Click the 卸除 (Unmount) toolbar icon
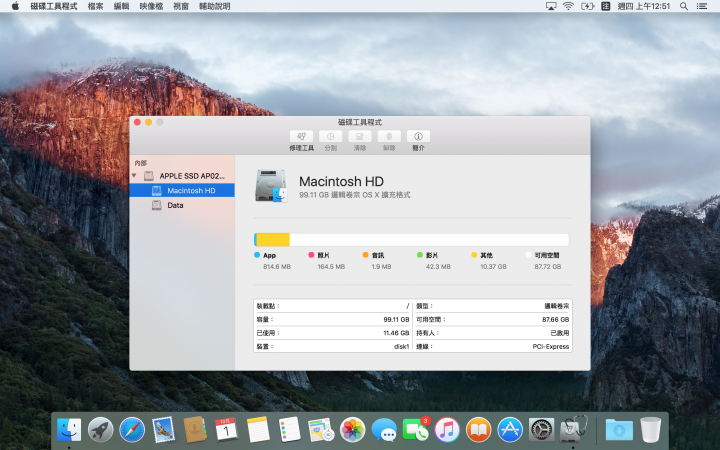This screenshot has width=720, height=450. [389, 136]
